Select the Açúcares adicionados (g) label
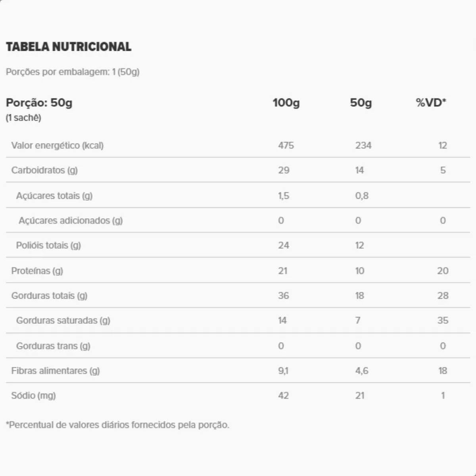The image size is (476, 476). pos(71,220)
